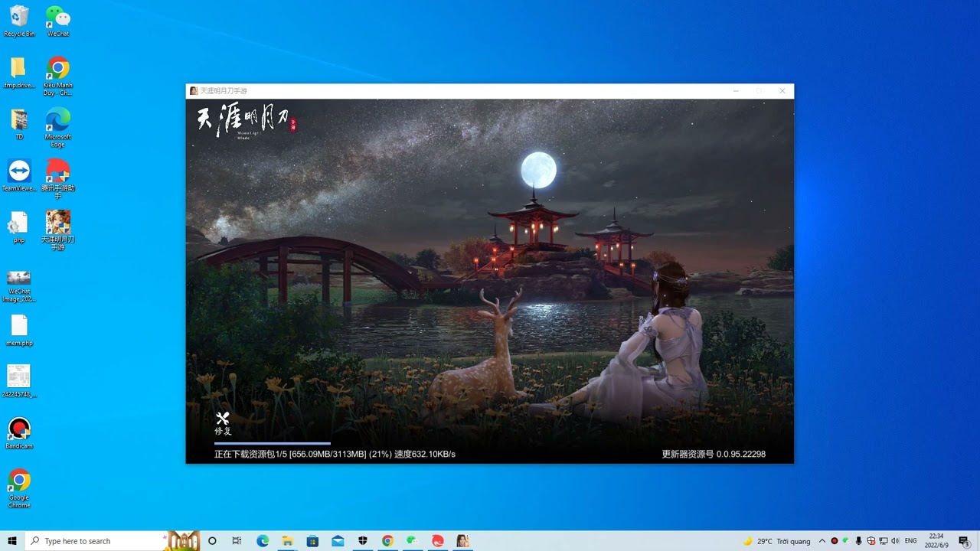The width and height of the screenshot is (980, 551).
Task: Select the WeChat Image file on desktop
Action: pos(19,286)
